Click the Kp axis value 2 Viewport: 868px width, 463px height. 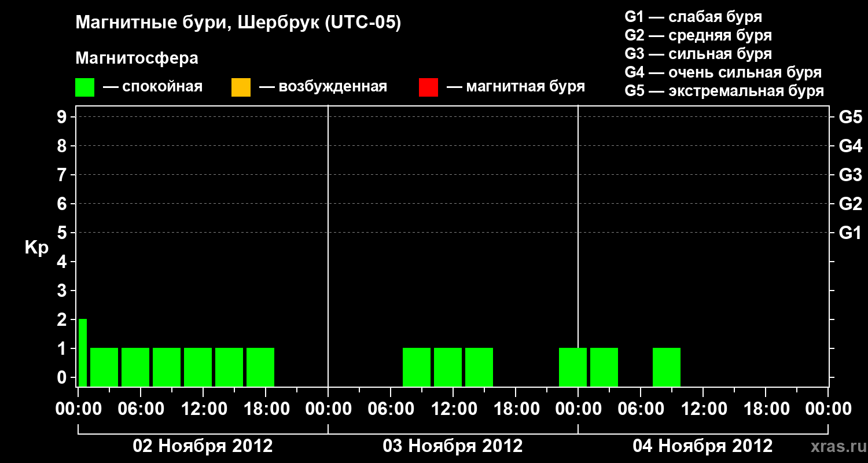pyautogui.click(x=63, y=320)
